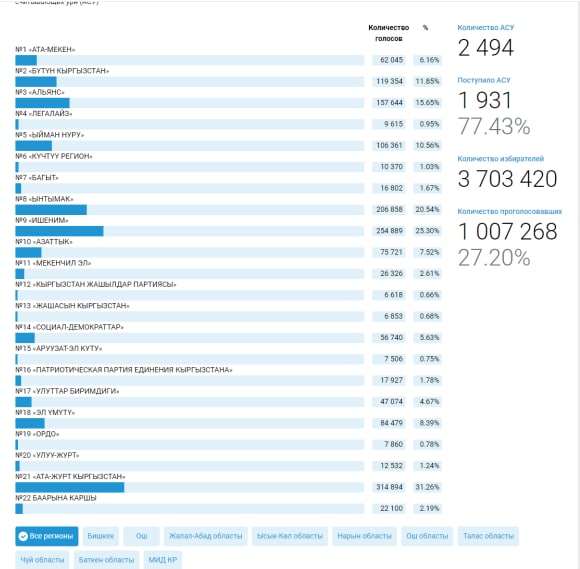Show Баткен области results
The image size is (580, 569).
click(107, 560)
